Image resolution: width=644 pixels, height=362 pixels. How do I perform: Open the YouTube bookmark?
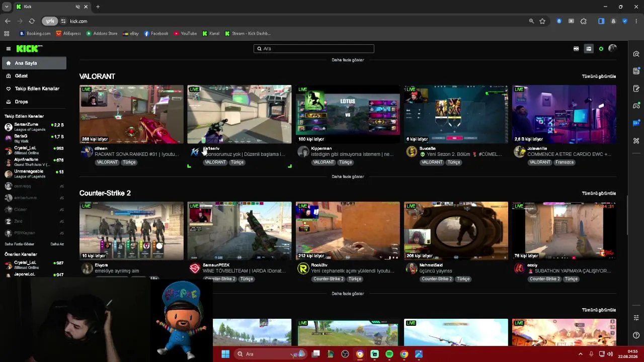[x=185, y=34]
